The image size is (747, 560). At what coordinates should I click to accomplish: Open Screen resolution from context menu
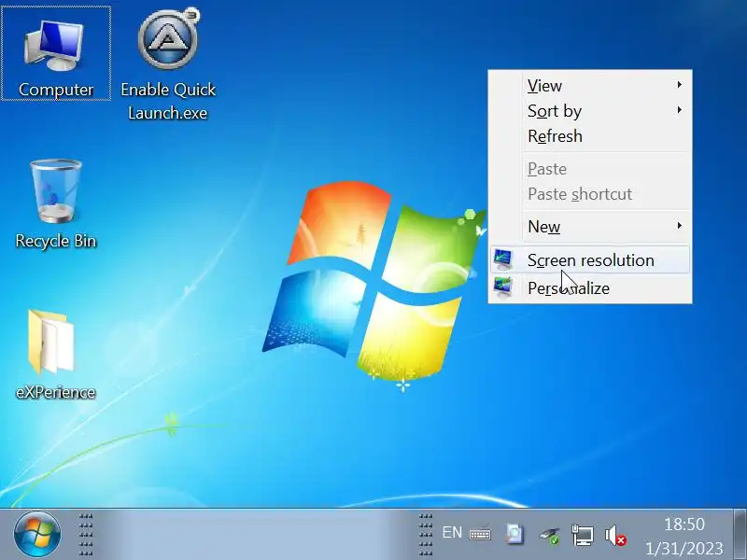(x=591, y=260)
